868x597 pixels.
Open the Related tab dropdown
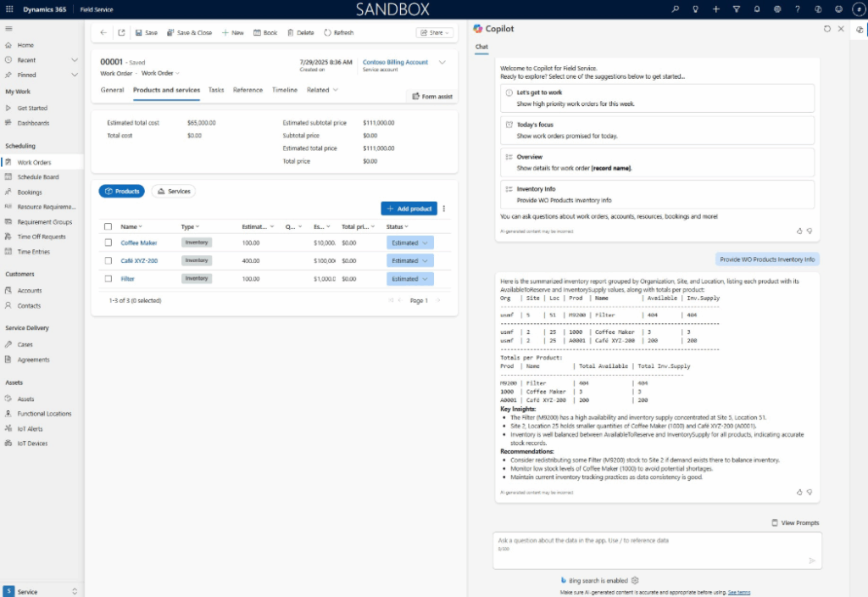322,90
